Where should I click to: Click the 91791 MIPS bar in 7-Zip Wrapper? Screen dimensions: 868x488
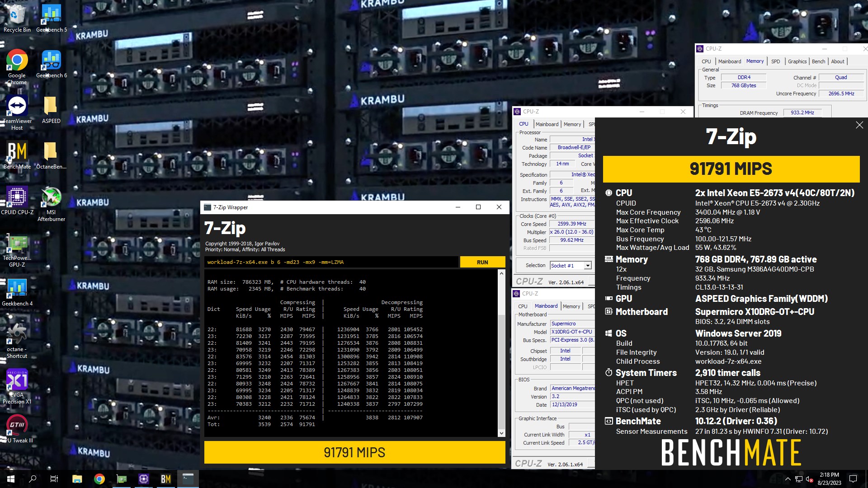(x=354, y=452)
